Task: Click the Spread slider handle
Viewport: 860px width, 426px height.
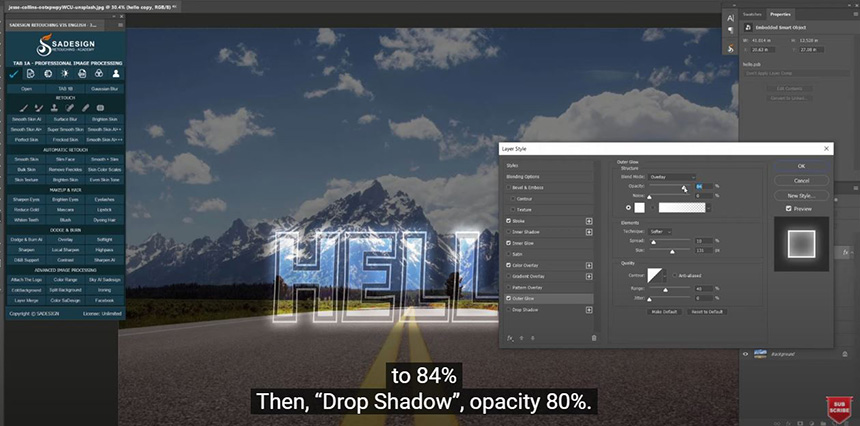Action: tap(653, 242)
